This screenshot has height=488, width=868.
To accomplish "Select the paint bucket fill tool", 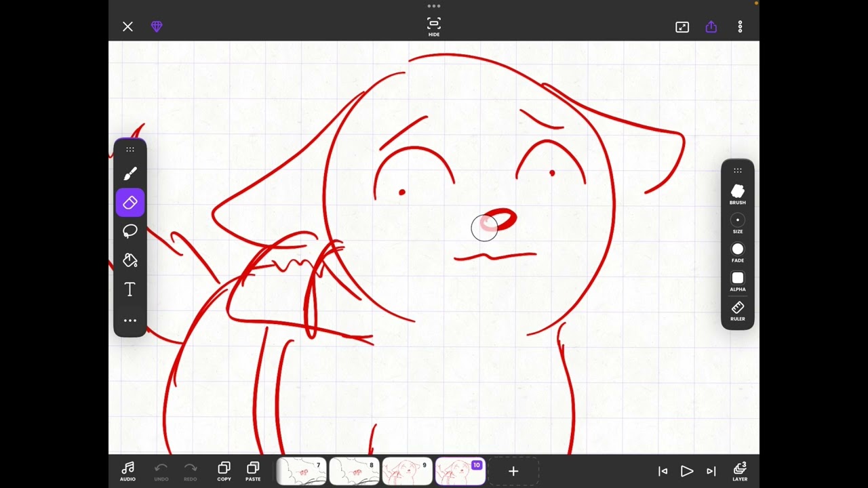I will tap(130, 260).
